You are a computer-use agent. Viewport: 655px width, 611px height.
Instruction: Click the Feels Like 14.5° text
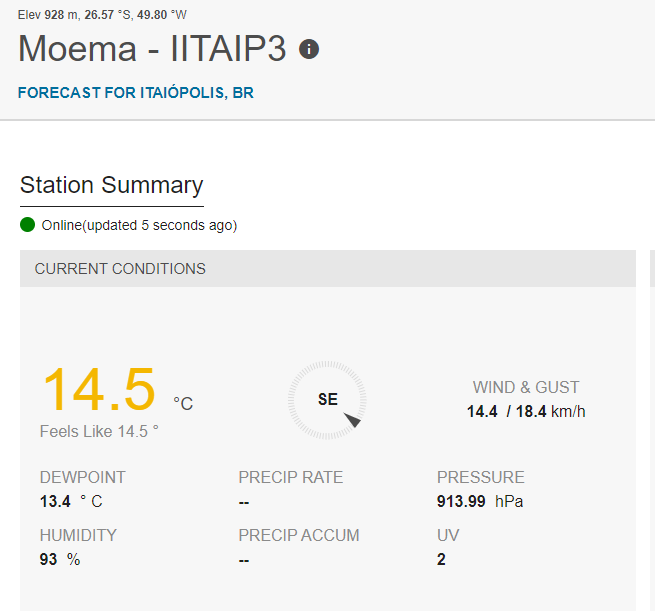coord(99,431)
